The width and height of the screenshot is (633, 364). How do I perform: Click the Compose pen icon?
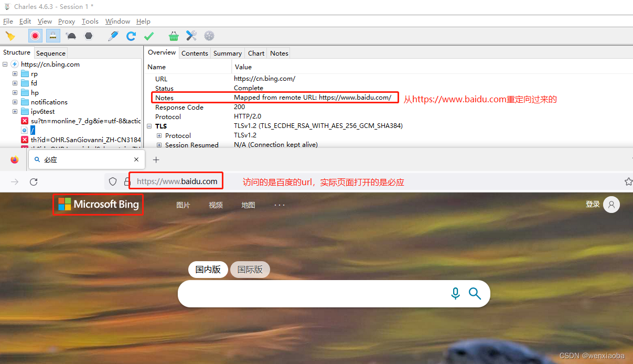(x=113, y=36)
